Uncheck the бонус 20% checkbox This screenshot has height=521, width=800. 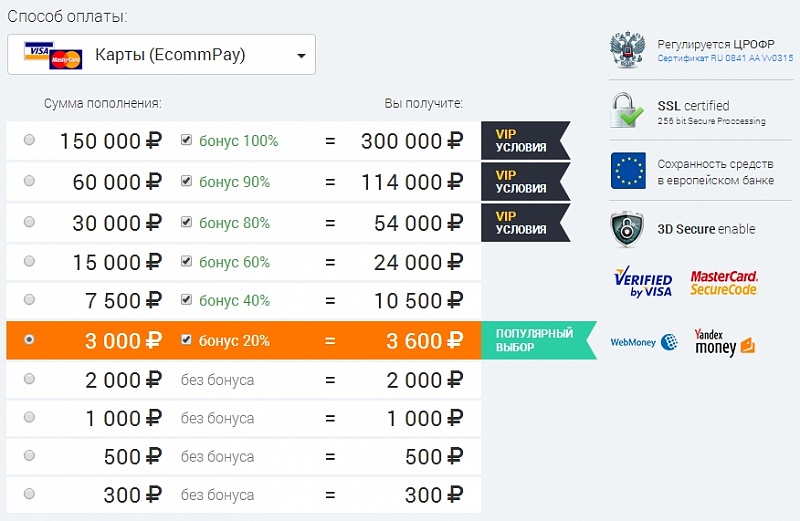click(186, 339)
